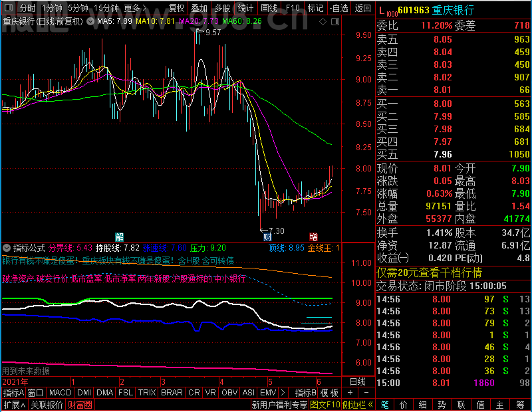532x412 pixels.
Task: Select the 价 price tab
Action: pyautogui.click(x=404, y=405)
